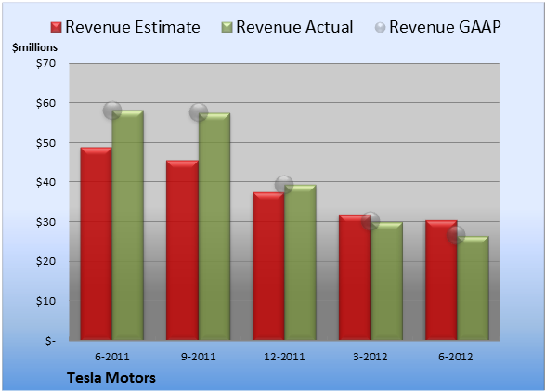Click the green Revenue Actual legend swatch
The width and height of the screenshot is (546, 392).
(x=227, y=28)
